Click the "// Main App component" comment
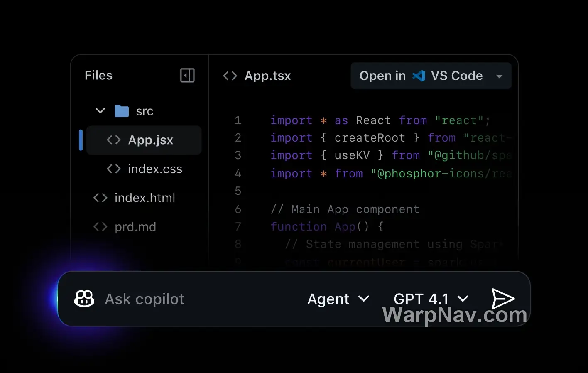 click(x=345, y=209)
